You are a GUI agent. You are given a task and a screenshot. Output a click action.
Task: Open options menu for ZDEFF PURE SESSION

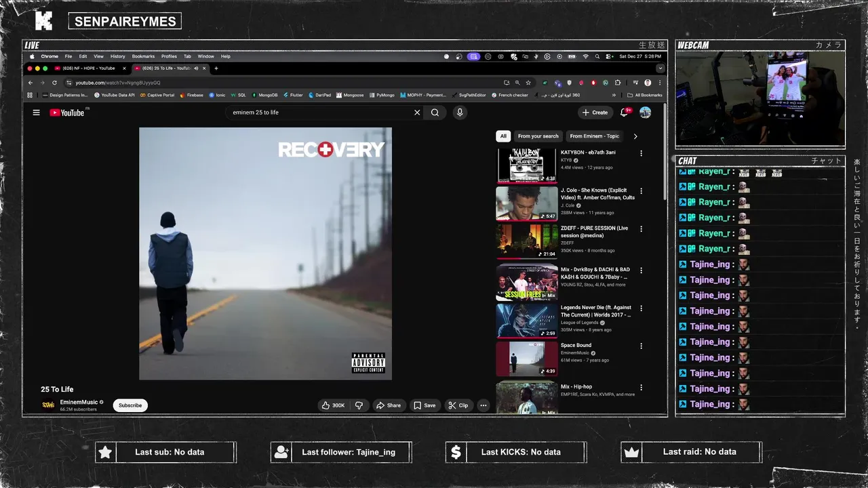tap(641, 229)
